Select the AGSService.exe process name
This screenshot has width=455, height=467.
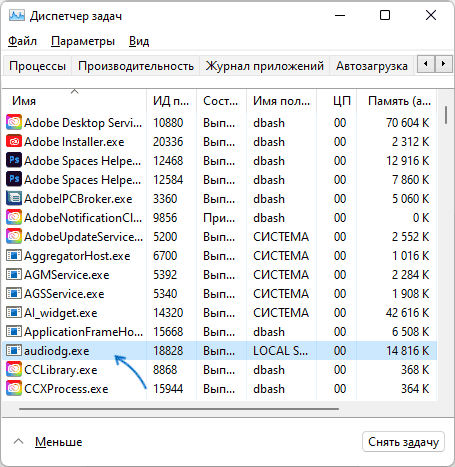[x=64, y=294]
